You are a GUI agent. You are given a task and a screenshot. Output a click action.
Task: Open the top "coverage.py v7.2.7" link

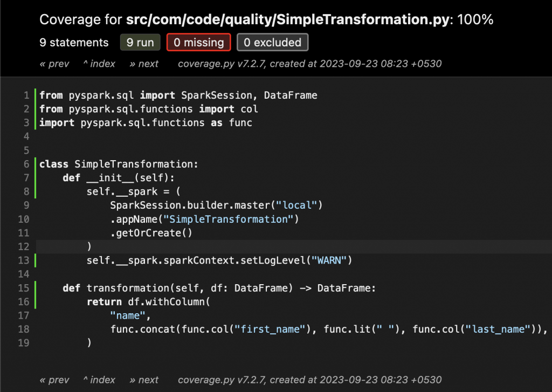[x=222, y=64]
